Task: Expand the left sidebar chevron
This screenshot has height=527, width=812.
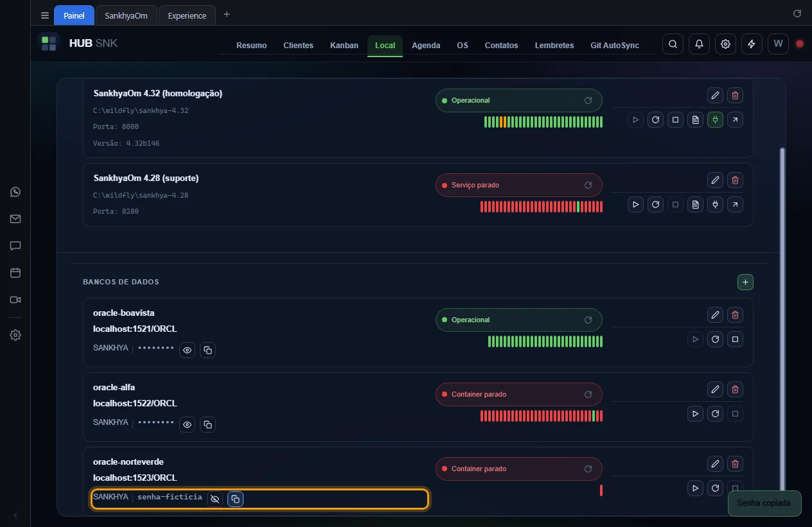Action: (x=15, y=515)
